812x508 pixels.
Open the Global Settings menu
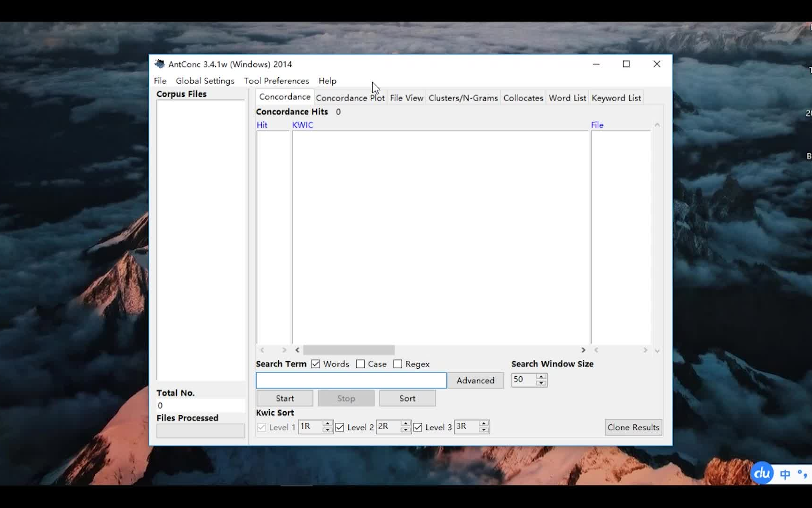pos(205,81)
